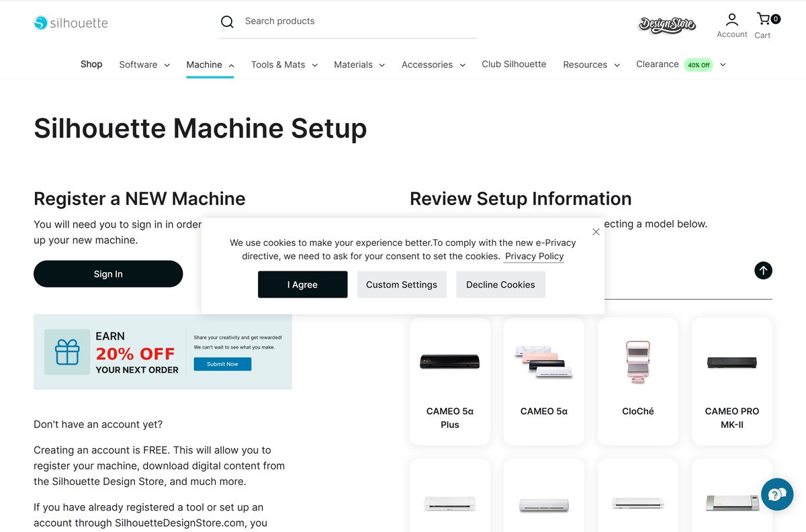Collapse the Machine menu
Image resolution: width=806 pixels, height=532 pixels.
210,64
